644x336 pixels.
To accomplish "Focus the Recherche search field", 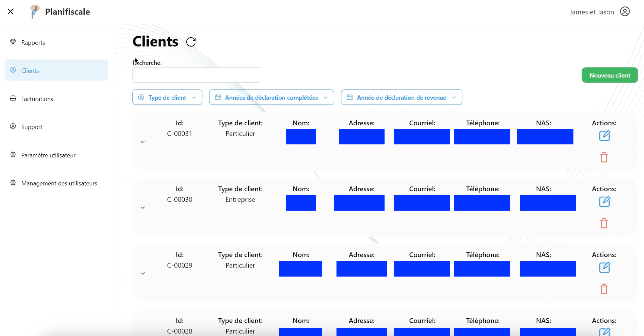I will click(196, 75).
